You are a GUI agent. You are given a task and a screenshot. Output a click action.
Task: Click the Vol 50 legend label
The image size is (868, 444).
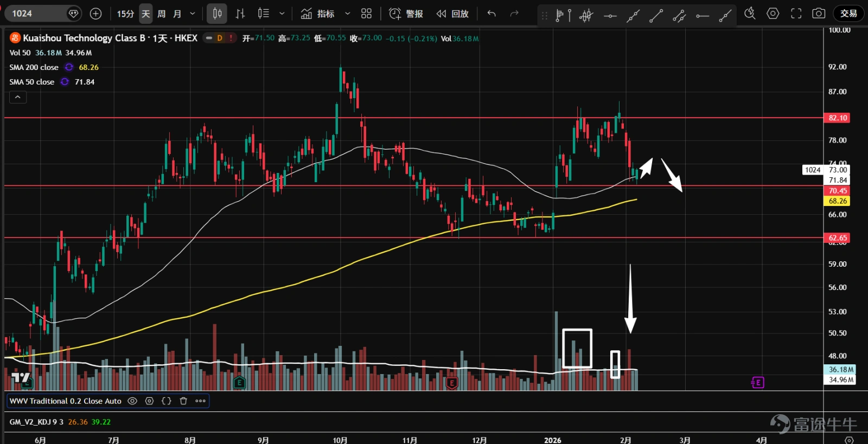[20, 53]
